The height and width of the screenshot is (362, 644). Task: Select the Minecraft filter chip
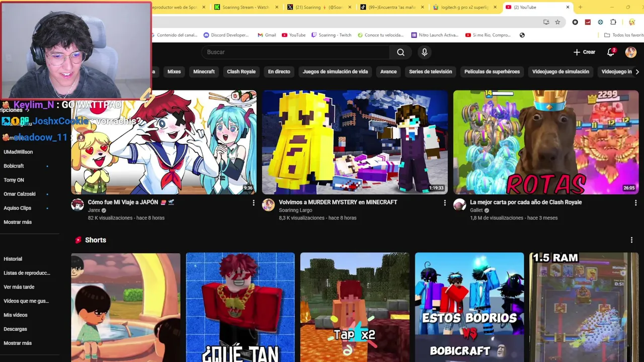click(204, 72)
